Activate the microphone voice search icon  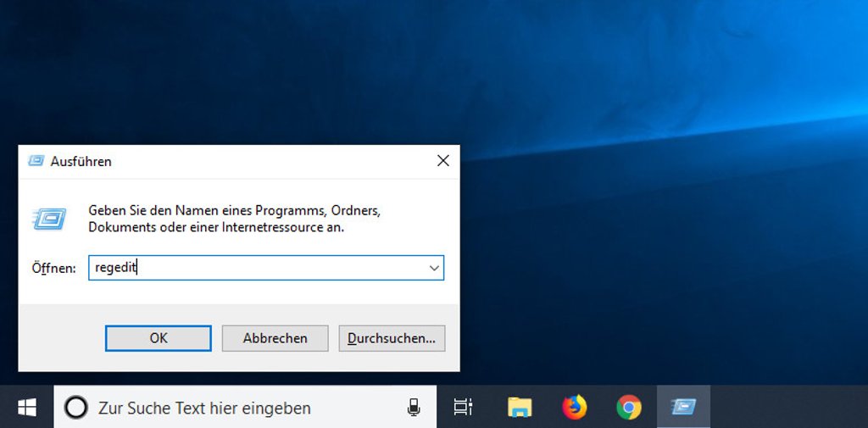(x=413, y=408)
